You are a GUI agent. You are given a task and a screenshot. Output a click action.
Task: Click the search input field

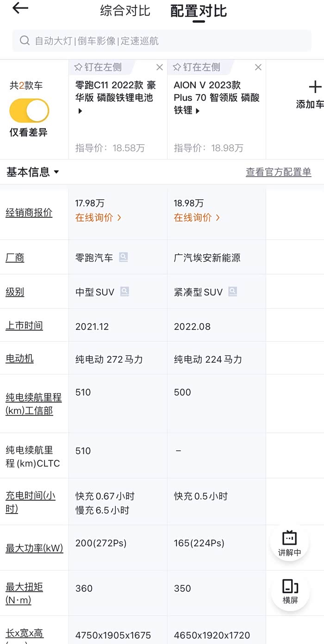(167, 41)
